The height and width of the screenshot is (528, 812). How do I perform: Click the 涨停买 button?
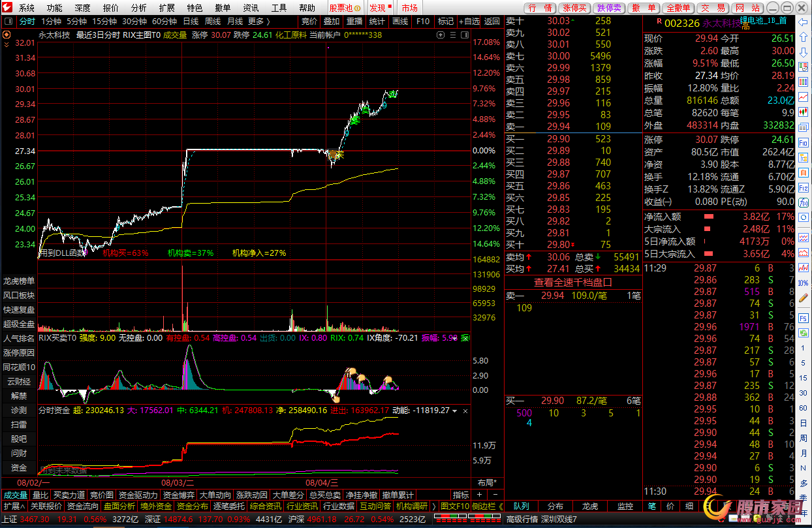(x=574, y=8)
